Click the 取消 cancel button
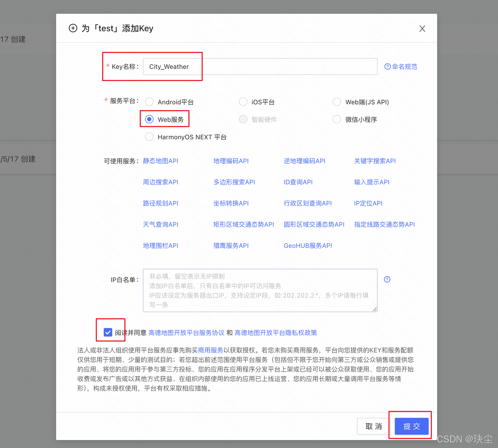This screenshot has width=498, height=448. (373, 426)
